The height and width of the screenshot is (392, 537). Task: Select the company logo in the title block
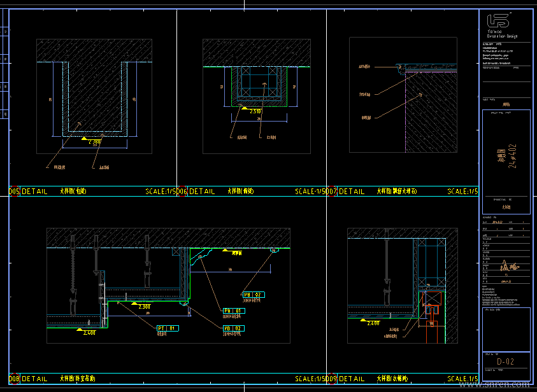coord(498,20)
